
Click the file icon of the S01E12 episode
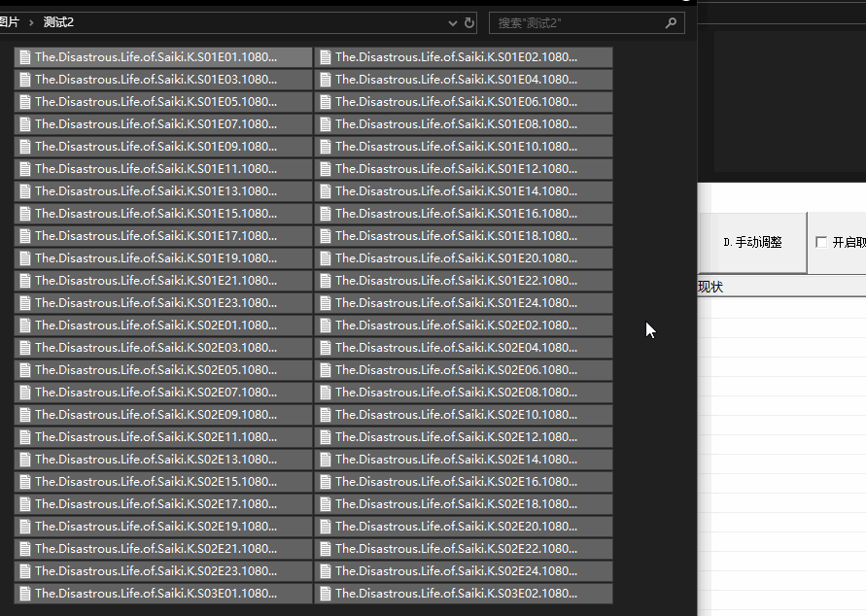(x=326, y=169)
